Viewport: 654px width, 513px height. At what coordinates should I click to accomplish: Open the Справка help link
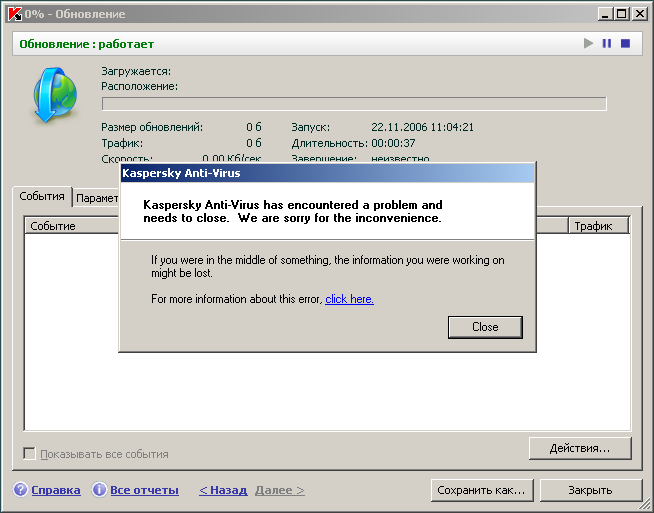click(56, 490)
